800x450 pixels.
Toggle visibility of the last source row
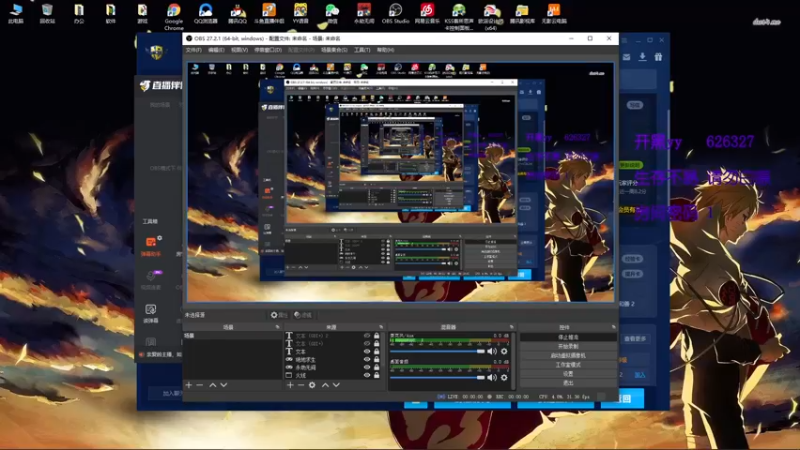click(367, 375)
